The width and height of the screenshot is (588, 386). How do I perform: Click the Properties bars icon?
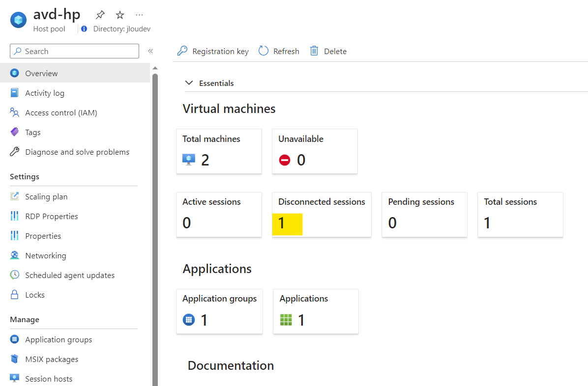[x=15, y=236]
